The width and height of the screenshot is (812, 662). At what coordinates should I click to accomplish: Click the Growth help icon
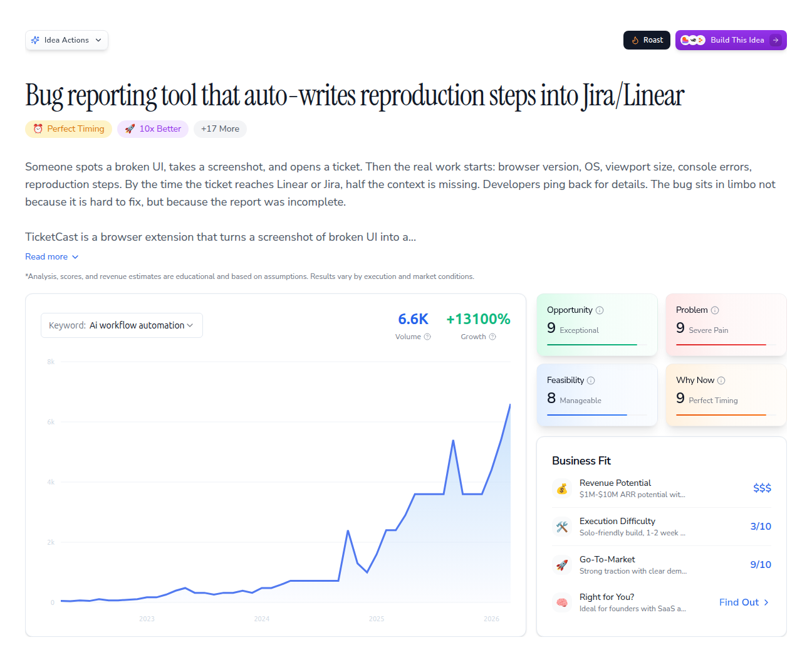(492, 337)
